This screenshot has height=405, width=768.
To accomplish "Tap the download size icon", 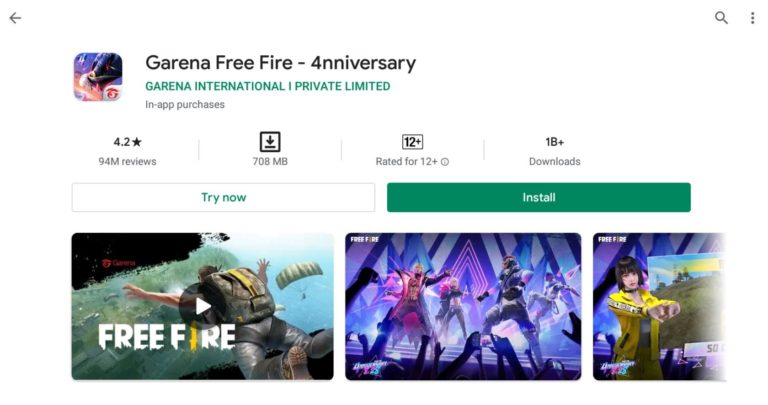I will pos(270,142).
